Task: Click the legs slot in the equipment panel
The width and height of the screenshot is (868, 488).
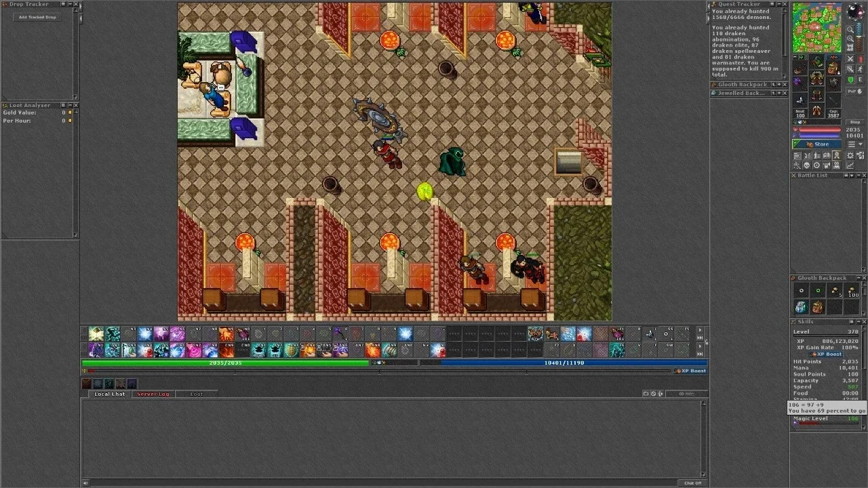Action: 816,95
